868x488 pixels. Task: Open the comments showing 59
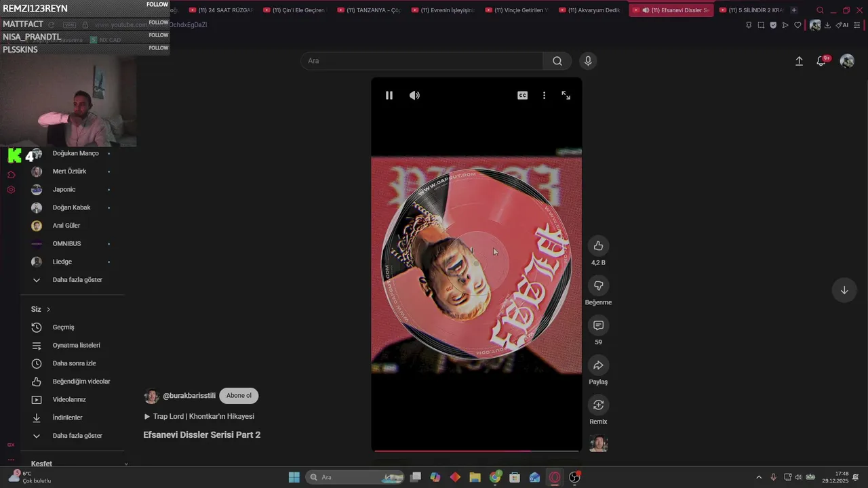tap(598, 326)
